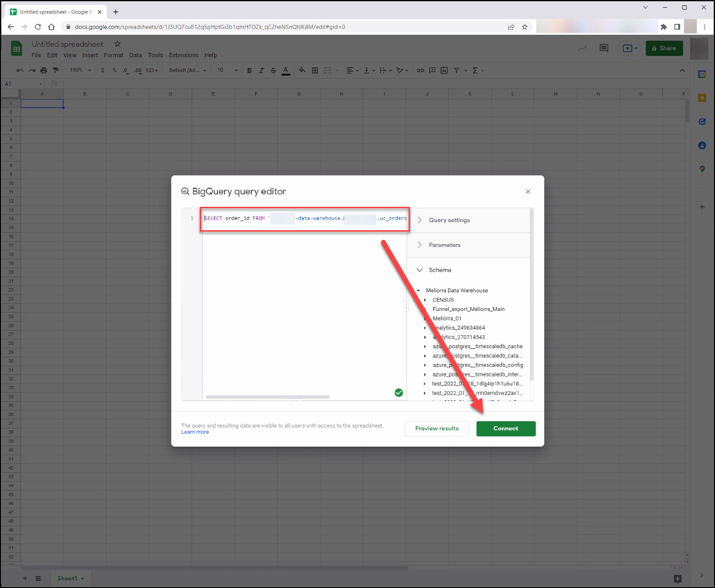Open Google Tasks side panel icon
The width and height of the screenshot is (715, 588).
(702, 121)
